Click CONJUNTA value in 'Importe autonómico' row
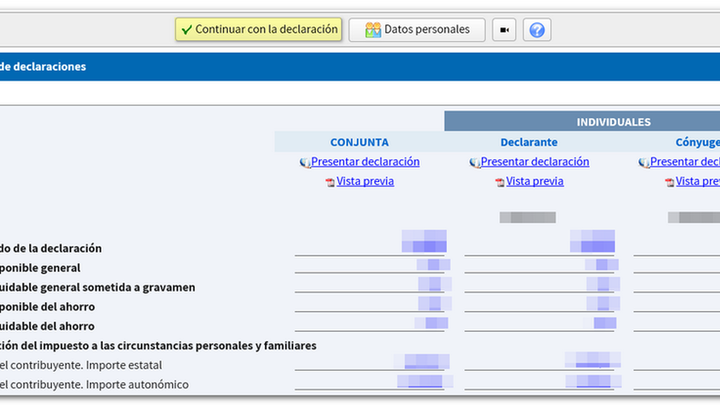The image size is (720, 405). [x=425, y=381]
